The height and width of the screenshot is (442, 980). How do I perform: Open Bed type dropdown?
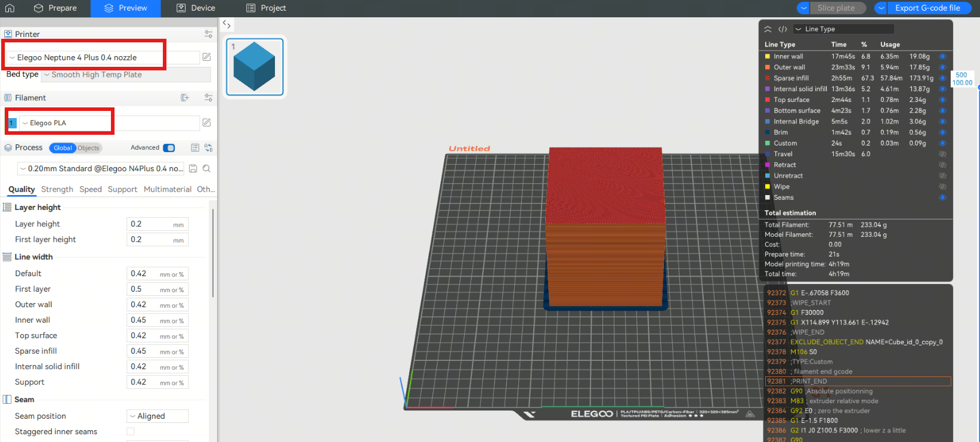point(126,75)
